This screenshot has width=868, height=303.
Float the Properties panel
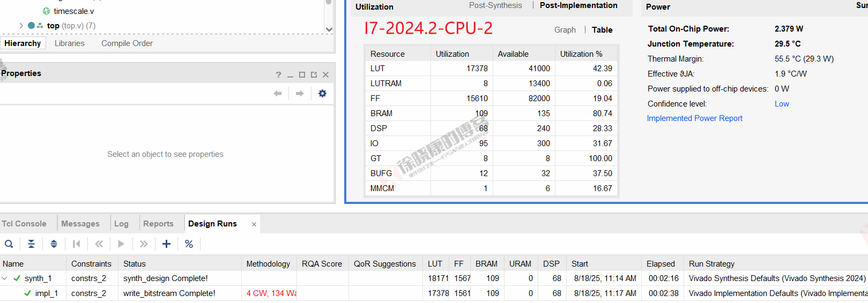(314, 75)
